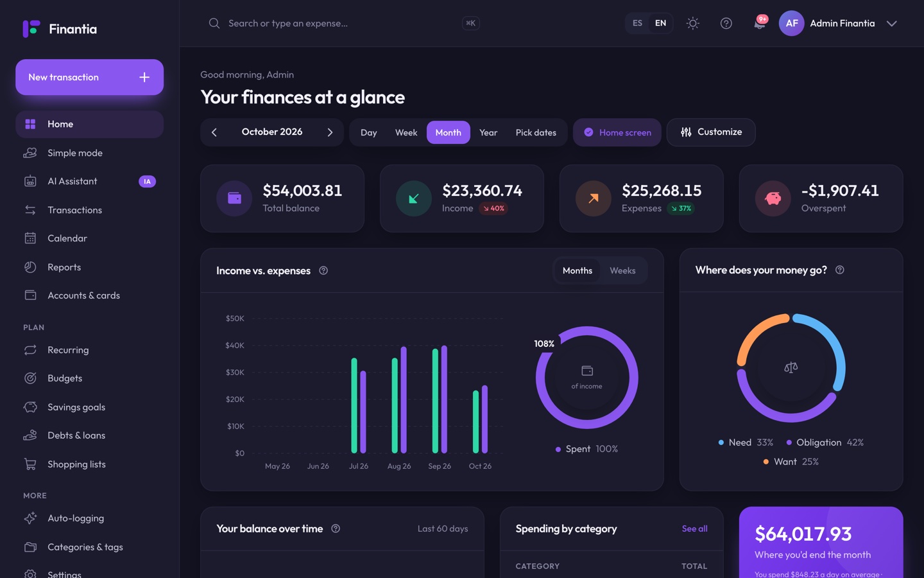Show help for Income vs. expenses

[x=323, y=270]
